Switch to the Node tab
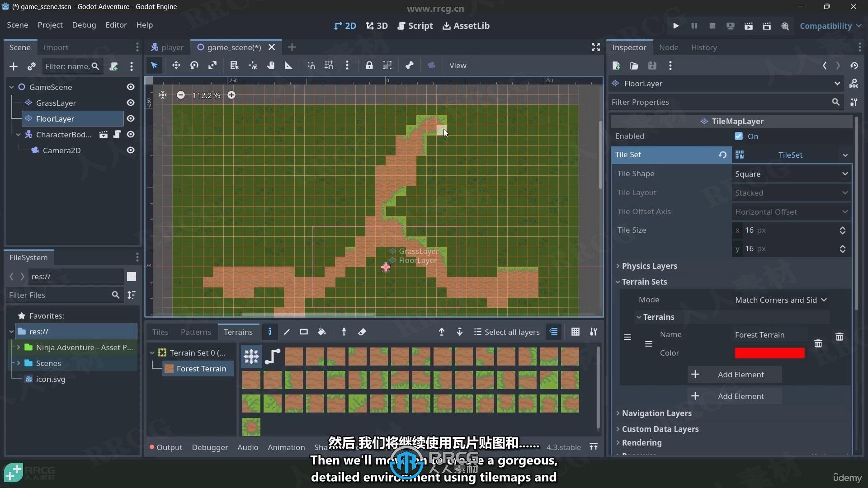Screen dimensions: 868x488 point(669,47)
